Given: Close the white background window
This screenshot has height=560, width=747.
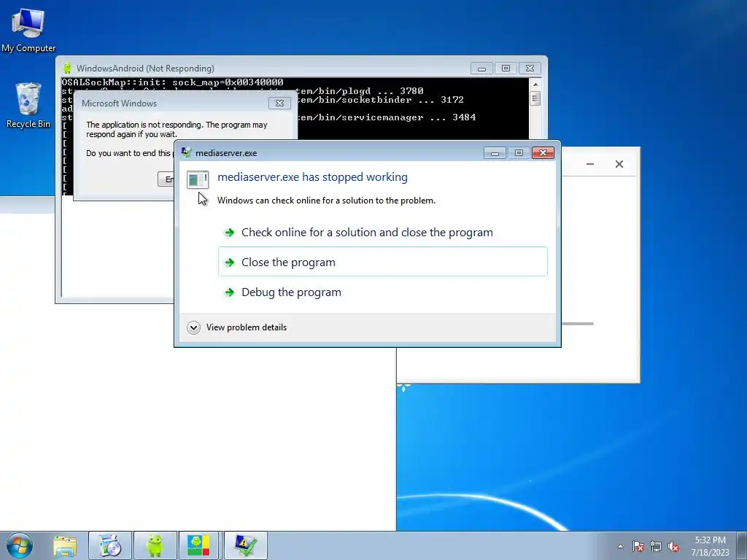Looking at the screenshot, I should pyautogui.click(x=619, y=164).
